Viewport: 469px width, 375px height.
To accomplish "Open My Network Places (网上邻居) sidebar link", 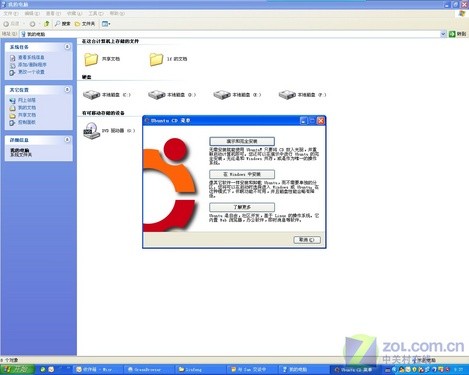I will click(x=27, y=100).
